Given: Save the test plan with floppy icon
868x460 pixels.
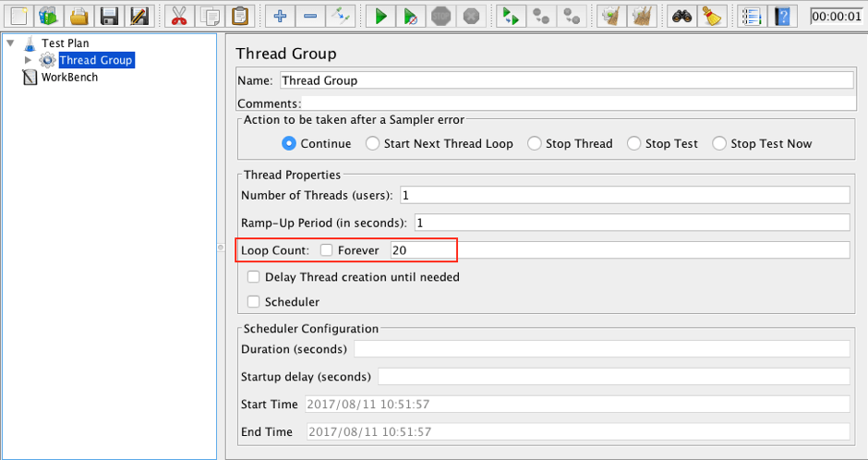Looking at the screenshot, I should (109, 16).
